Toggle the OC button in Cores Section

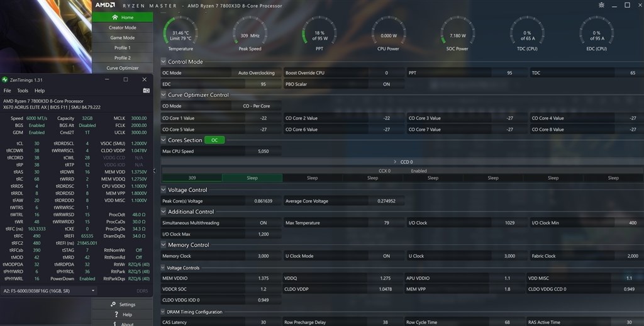point(214,140)
